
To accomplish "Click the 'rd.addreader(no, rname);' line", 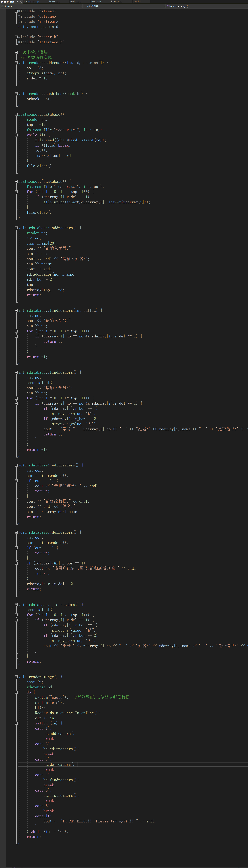I will 52,274.
